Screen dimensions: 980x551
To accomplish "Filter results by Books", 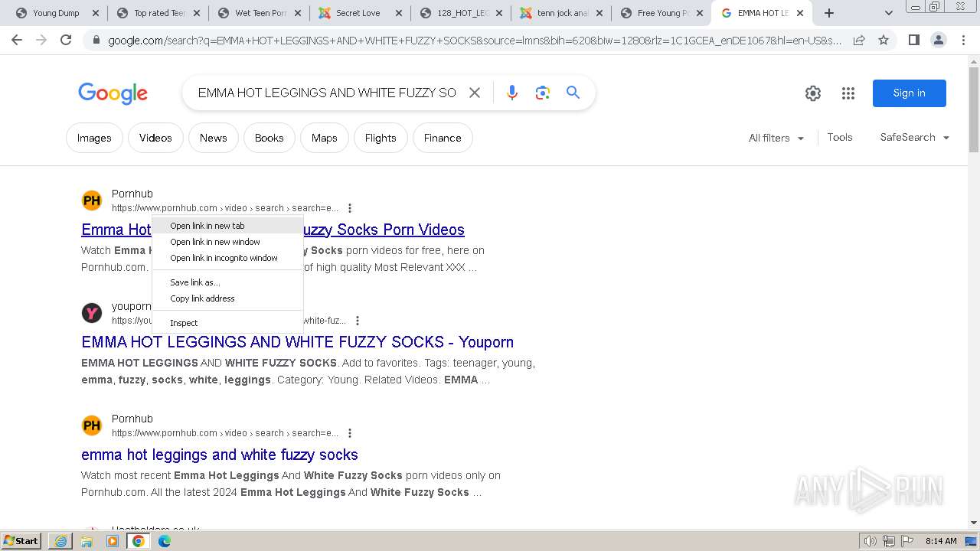I will point(269,138).
